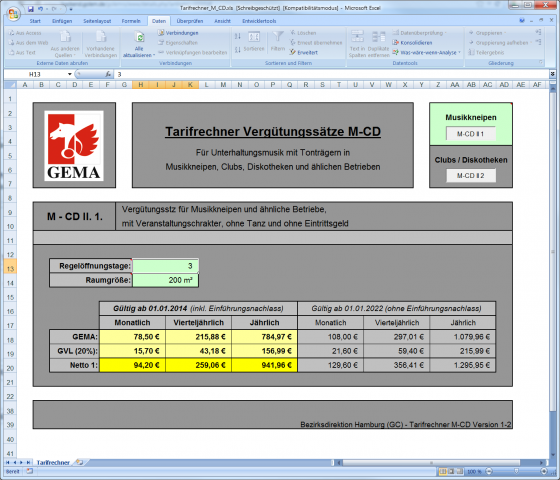Expand the formula bar

[x=552, y=74]
